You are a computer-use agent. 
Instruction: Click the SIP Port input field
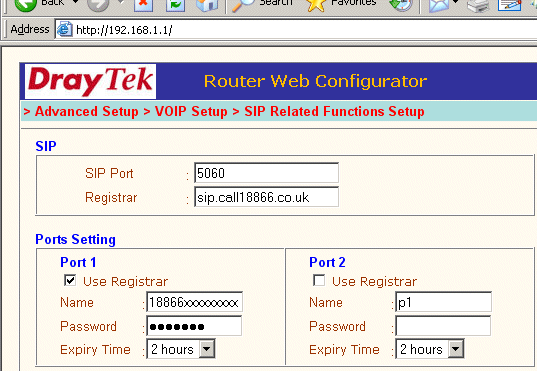pos(266,173)
